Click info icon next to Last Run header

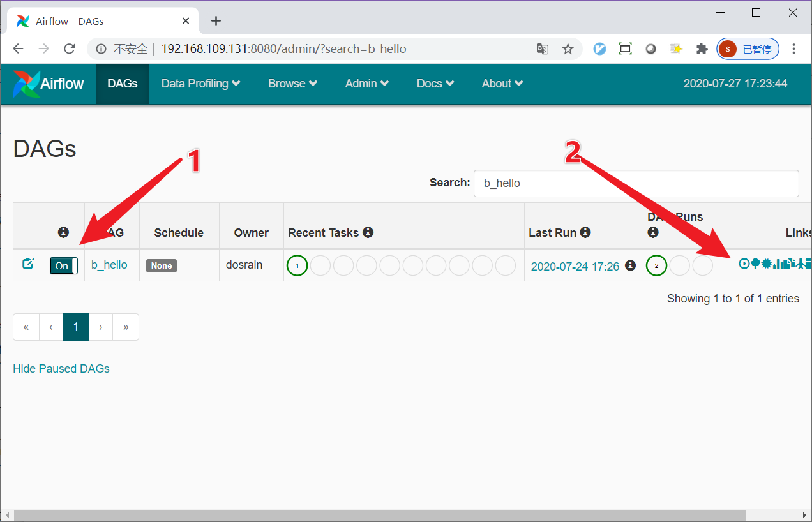point(585,232)
